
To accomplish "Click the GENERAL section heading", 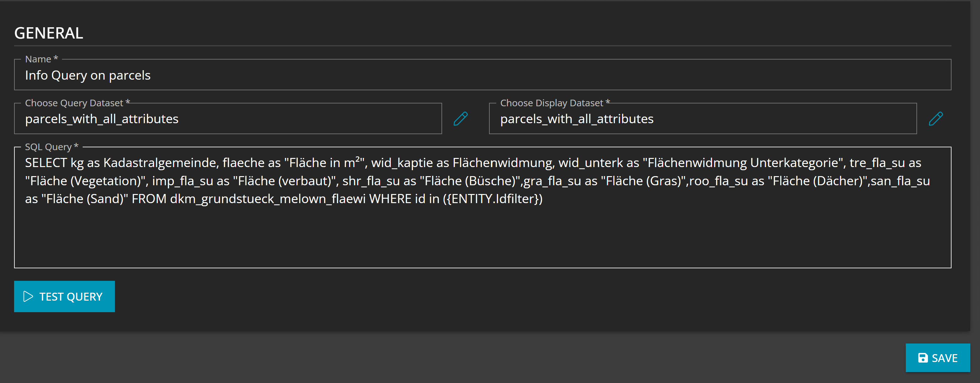I will pyautogui.click(x=49, y=33).
